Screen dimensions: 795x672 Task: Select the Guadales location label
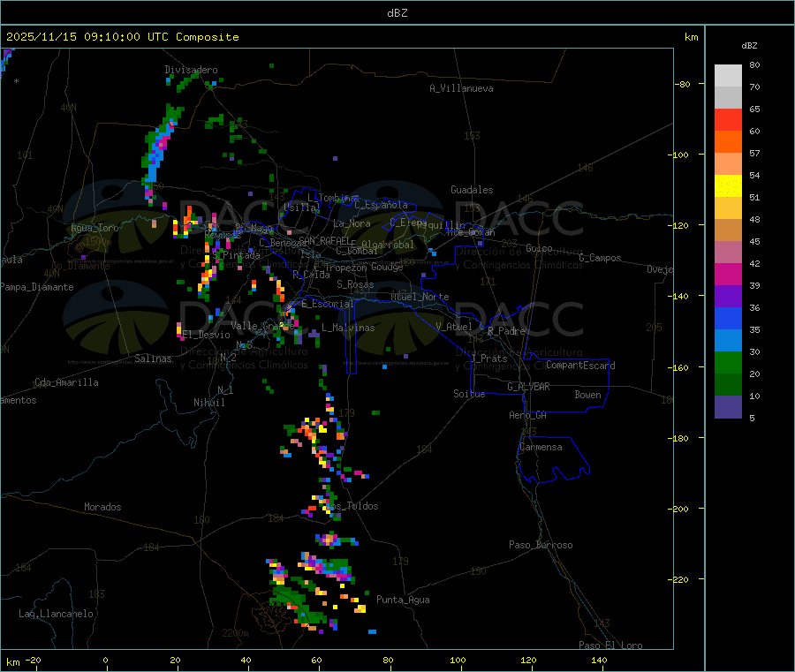(x=472, y=190)
